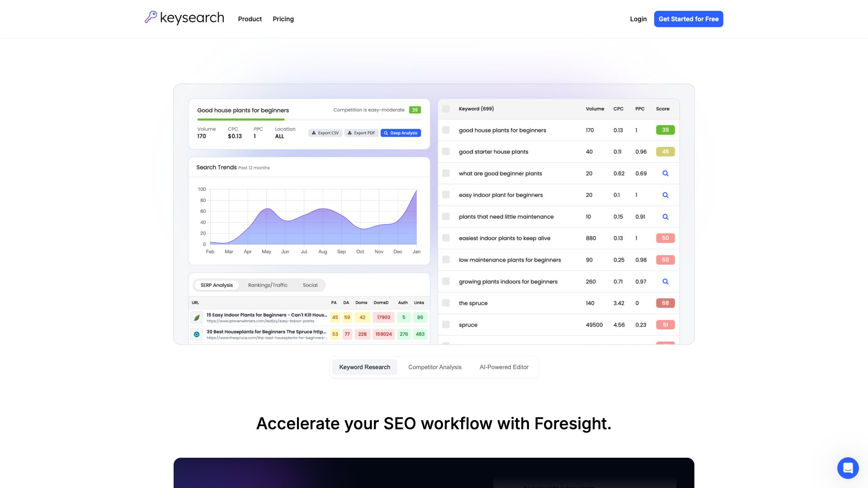The image size is (868, 488).
Task: Click The Spruce favicon in SERP results
Action: tap(197, 334)
